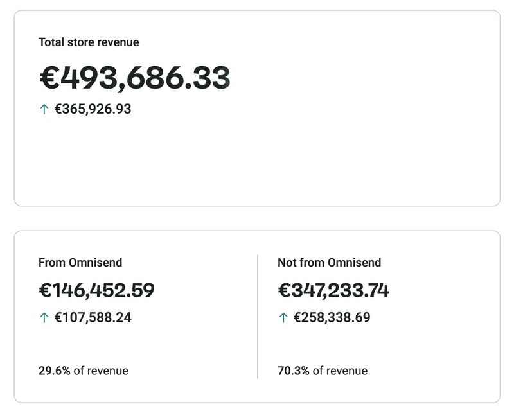The width and height of the screenshot is (514, 420).
Task: Click the up arrow next to €258,338.69
Action: pos(283,317)
